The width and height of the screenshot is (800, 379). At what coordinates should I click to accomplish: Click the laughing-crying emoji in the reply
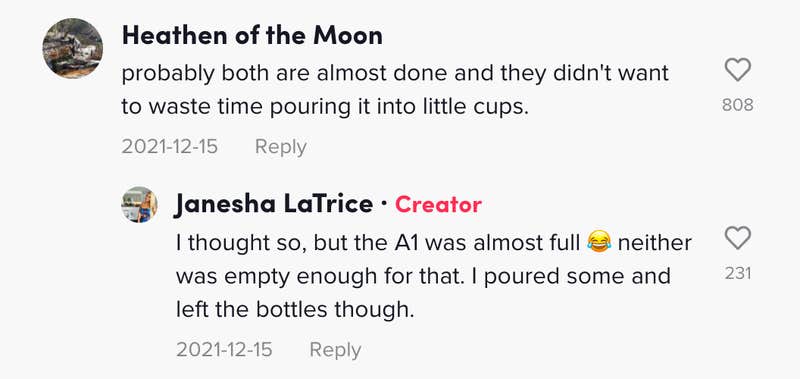point(599,240)
